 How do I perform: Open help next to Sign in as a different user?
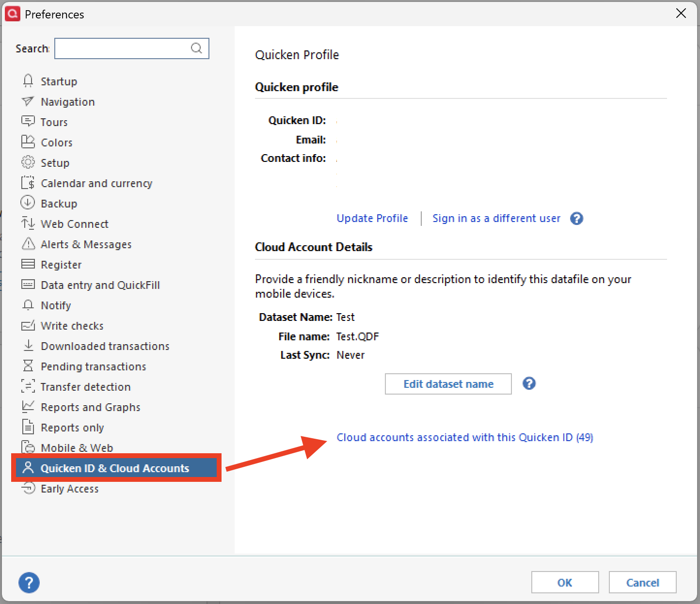pyautogui.click(x=577, y=218)
